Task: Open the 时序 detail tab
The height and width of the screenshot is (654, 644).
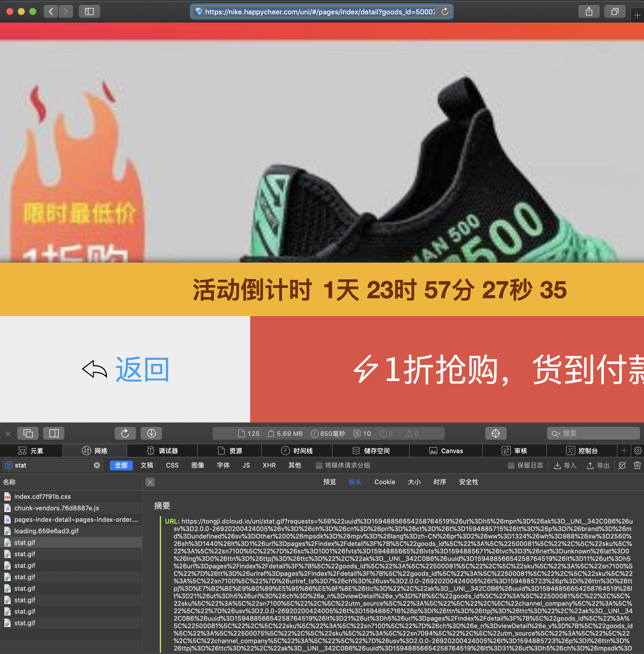Action: click(440, 482)
